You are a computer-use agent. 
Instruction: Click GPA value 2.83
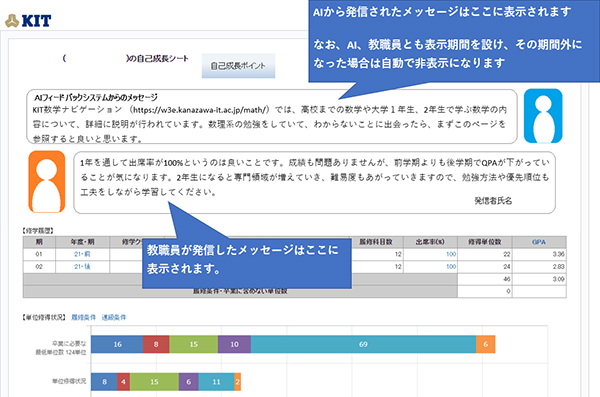tap(558, 266)
